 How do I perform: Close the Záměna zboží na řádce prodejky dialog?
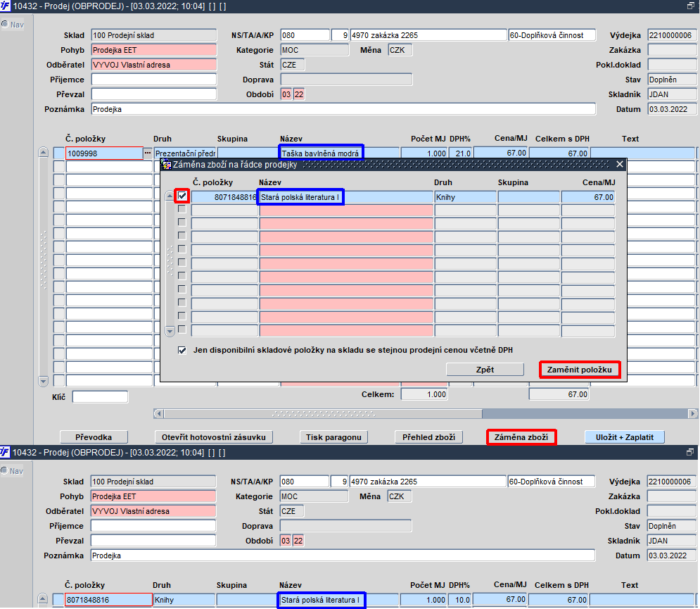coord(620,165)
